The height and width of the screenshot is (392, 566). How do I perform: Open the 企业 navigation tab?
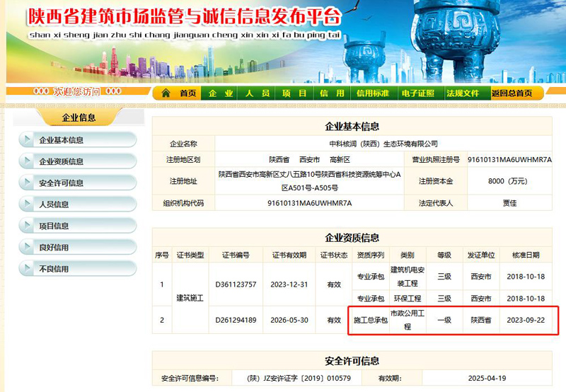220,93
